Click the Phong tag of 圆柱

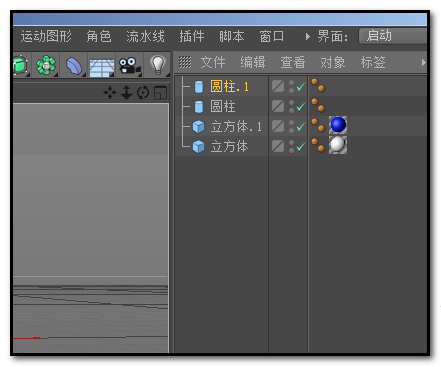point(318,105)
